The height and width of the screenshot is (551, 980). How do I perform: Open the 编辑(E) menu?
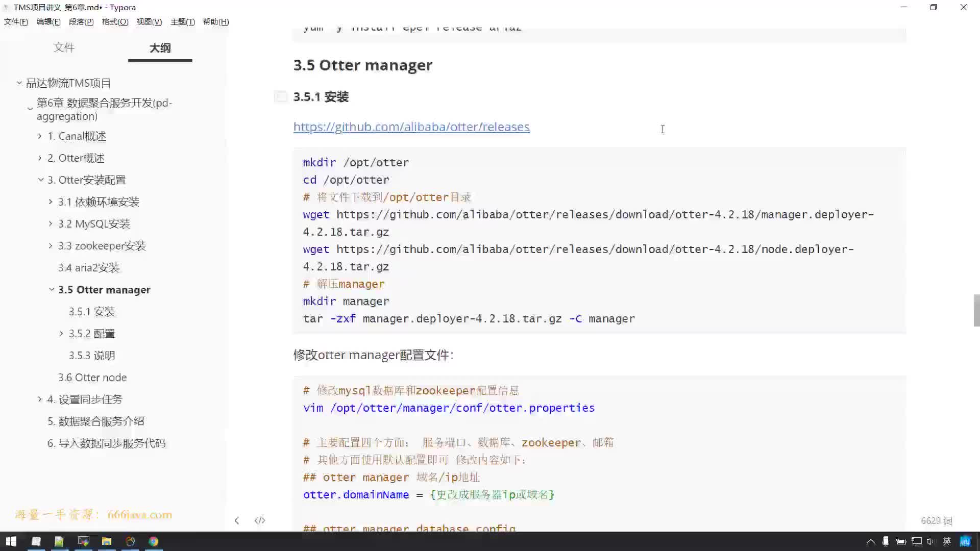click(48, 21)
